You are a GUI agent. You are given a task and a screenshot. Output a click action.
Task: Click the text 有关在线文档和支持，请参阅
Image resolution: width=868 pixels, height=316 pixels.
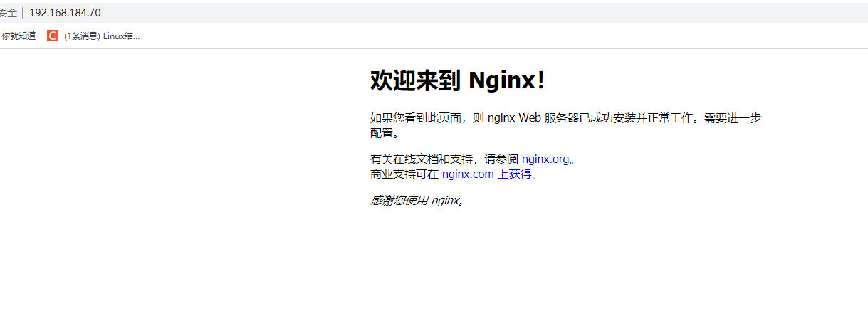(445, 159)
